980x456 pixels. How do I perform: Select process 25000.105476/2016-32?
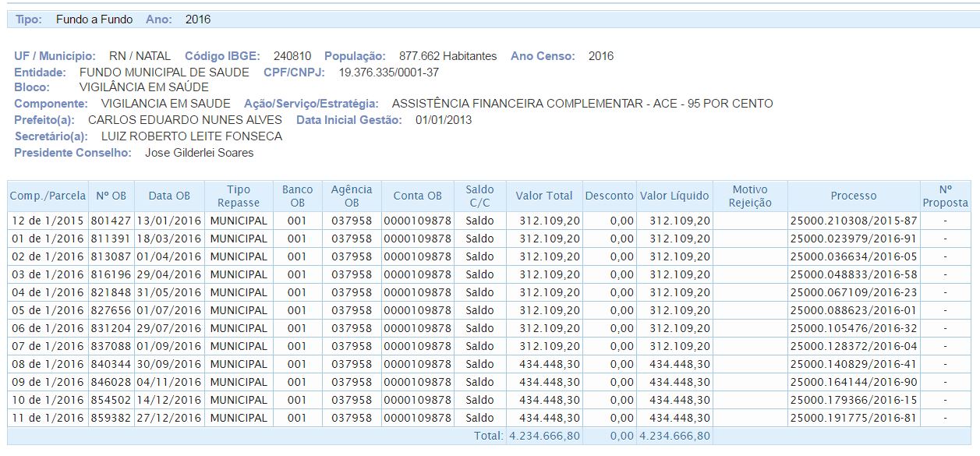click(x=854, y=328)
